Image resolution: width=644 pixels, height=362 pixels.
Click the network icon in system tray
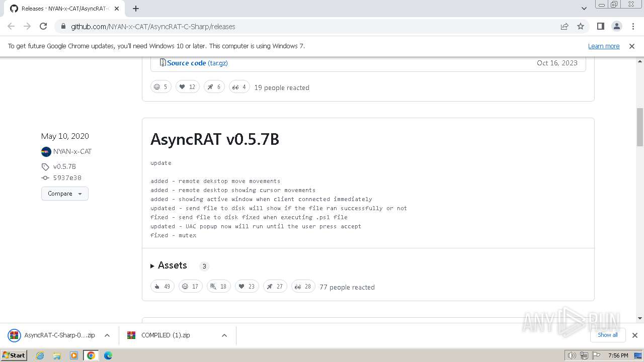point(584,355)
